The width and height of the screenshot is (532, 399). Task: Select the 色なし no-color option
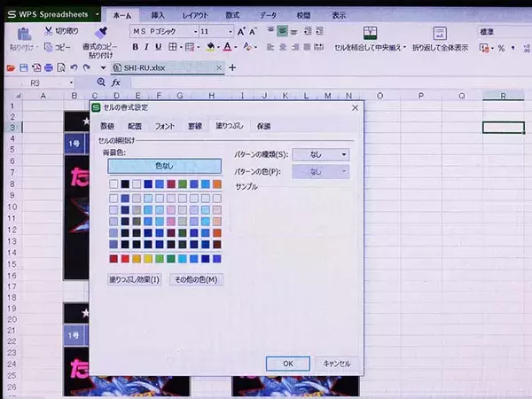[164, 165]
